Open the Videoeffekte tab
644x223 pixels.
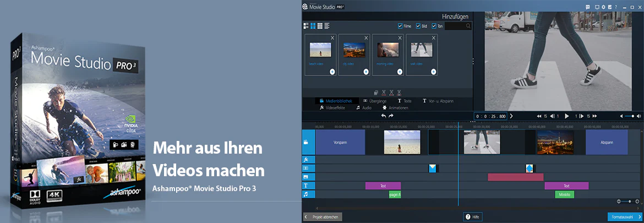332,107
